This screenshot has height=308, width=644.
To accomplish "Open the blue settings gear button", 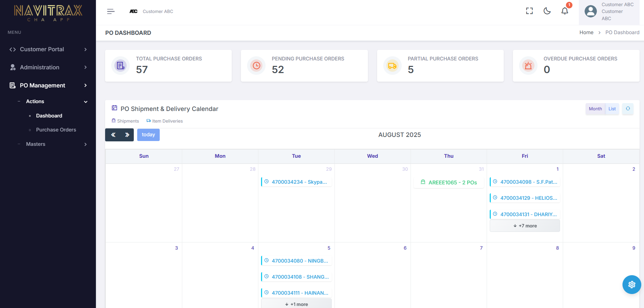I will click(x=632, y=284).
